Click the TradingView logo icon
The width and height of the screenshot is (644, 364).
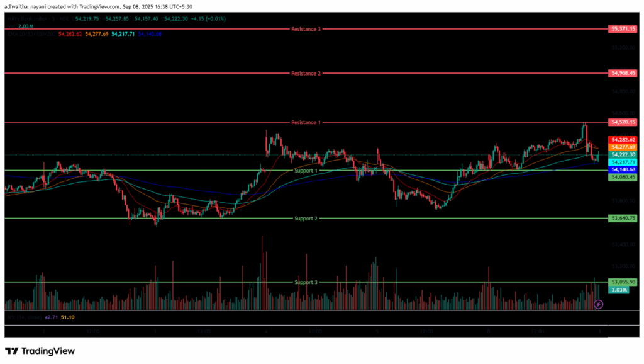pyautogui.click(x=12, y=351)
